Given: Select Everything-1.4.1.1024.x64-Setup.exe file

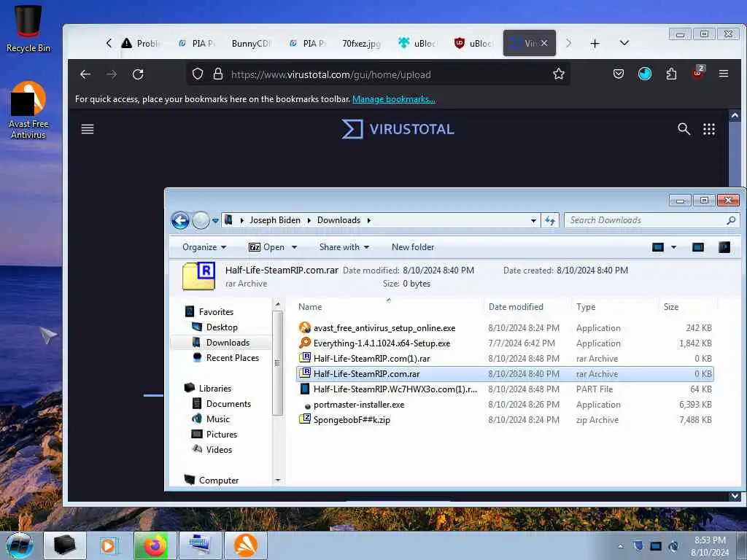Looking at the screenshot, I should coord(505,343).
